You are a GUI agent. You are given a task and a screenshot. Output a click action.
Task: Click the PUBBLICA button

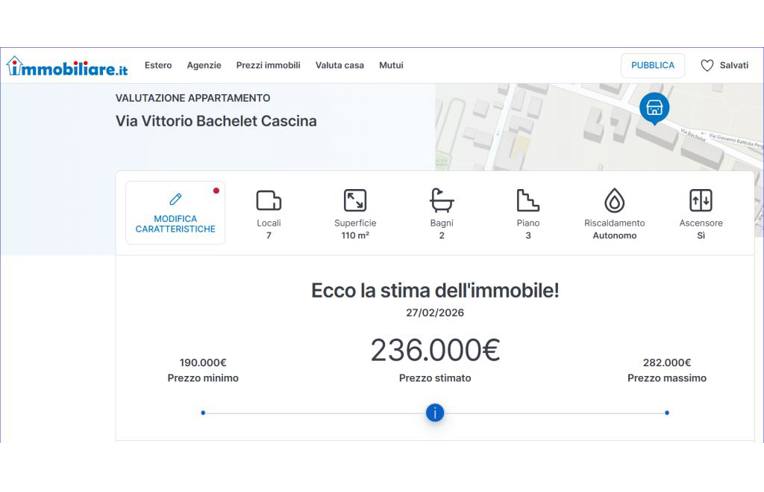(x=652, y=65)
